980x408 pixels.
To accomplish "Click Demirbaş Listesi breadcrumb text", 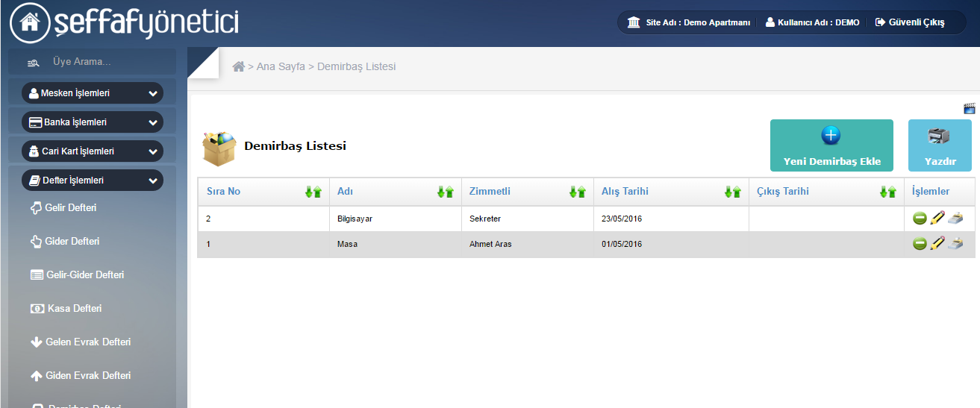I will pos(357,66).
